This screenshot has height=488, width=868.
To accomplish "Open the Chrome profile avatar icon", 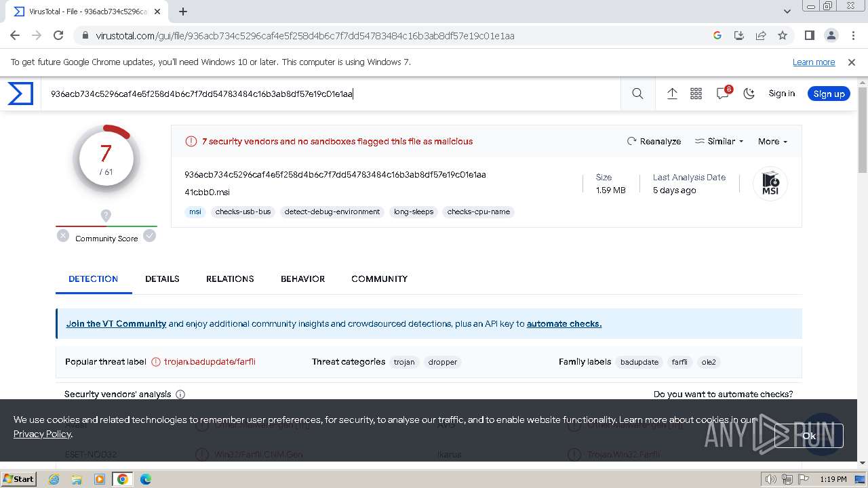I will click(831, 35).
